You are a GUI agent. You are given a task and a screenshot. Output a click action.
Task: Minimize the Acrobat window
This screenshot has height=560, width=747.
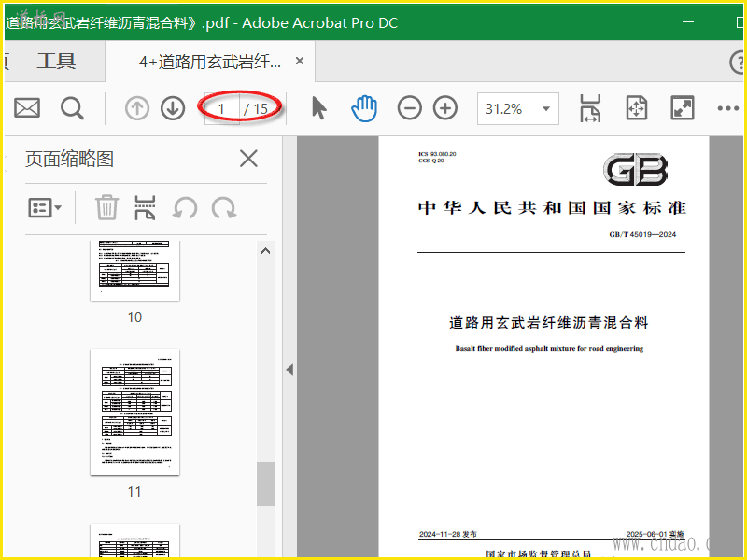pos(688,21)
